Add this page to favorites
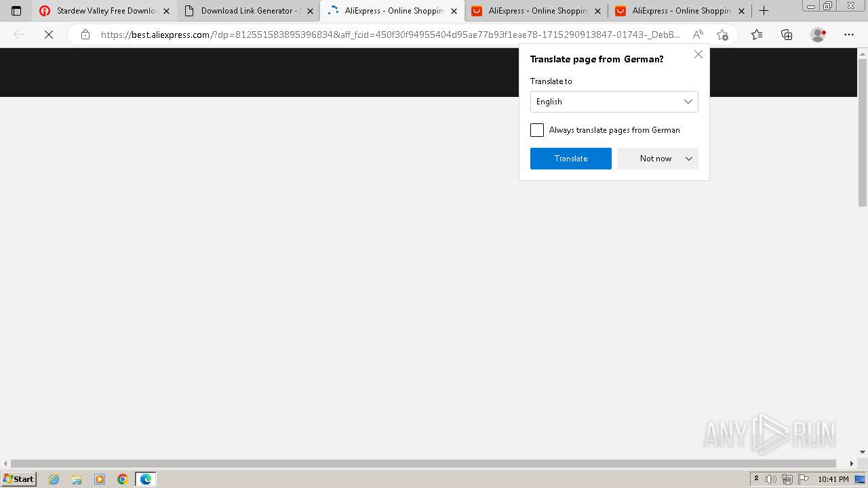Viewport: 868px width, 488px height. pyautogui.click(x=722, y=35)
